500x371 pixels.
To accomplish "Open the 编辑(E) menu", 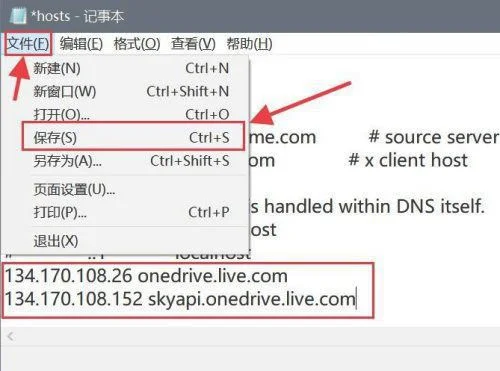I will pos(81,44).
